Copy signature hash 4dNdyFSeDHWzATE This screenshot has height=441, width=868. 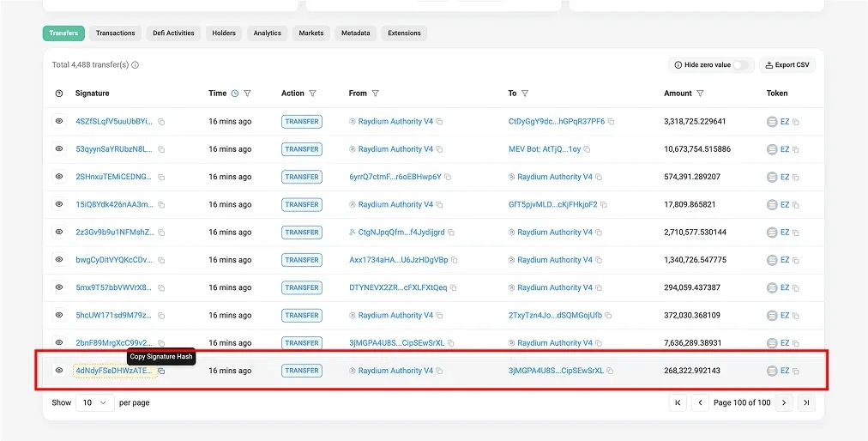pyautogui.click(x=161, y=372)
